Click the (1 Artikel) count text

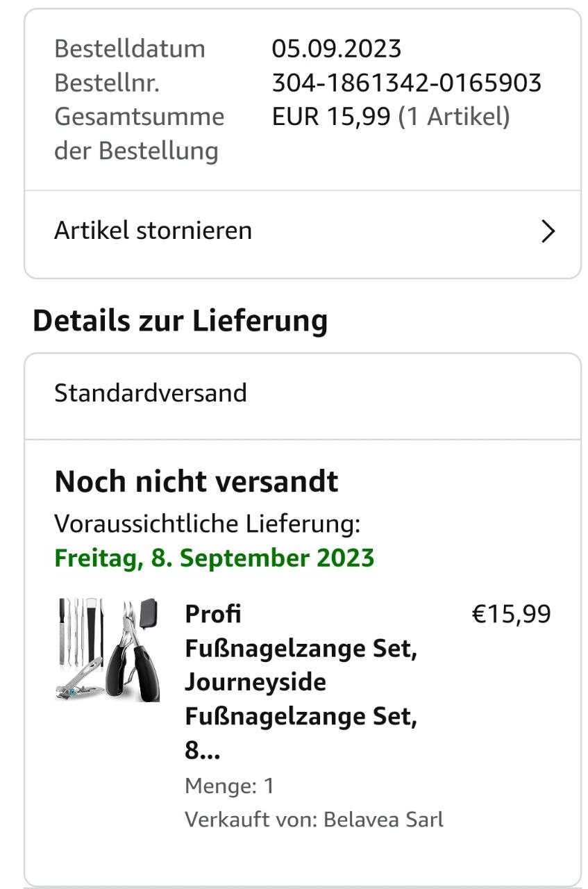click(454, 117)
